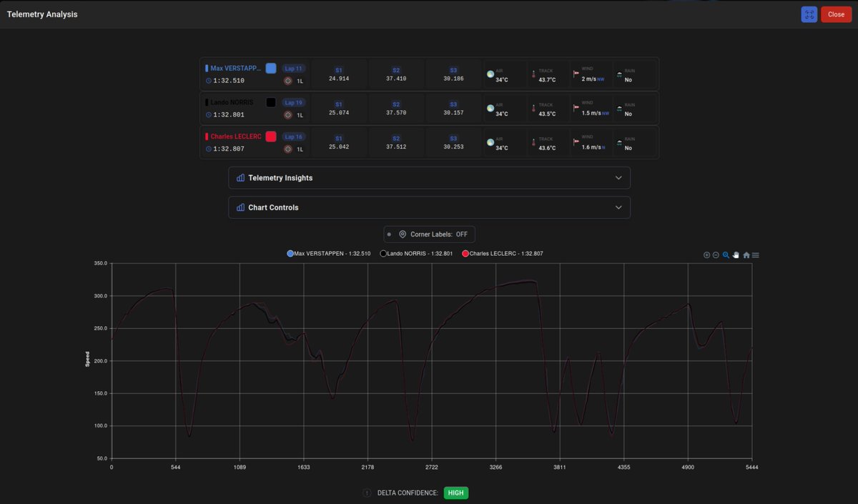This screenshot has height=504, width=858.
Task: Click Max Verstappen's blue color swatch
Action: click(270, 68)
